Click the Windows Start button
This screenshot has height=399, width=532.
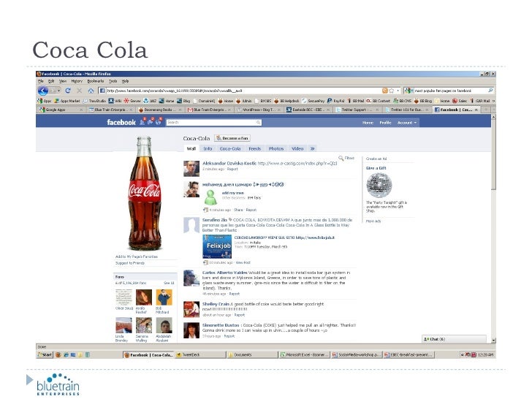[45, 355]
